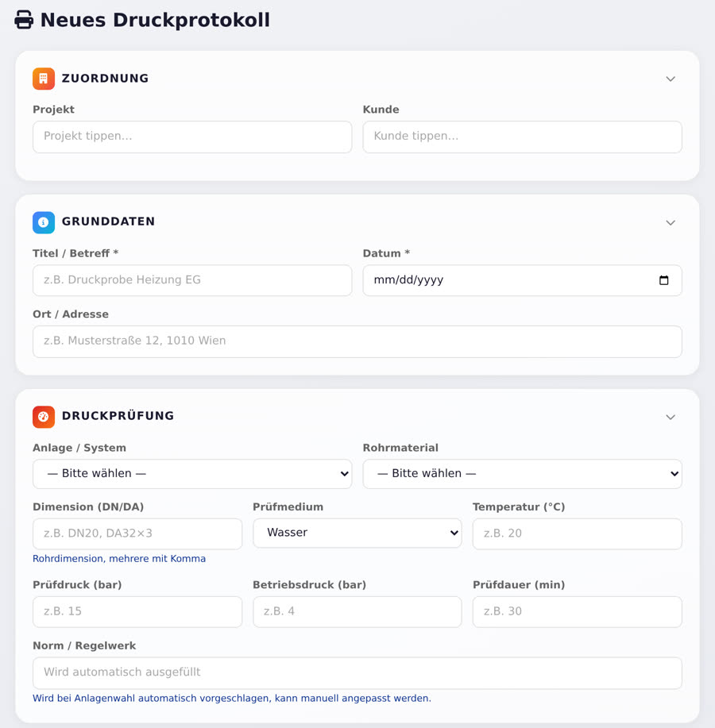Click the 'Prüfmedium' label
This screenshot has height=728, width=715.
pos(288,507)
